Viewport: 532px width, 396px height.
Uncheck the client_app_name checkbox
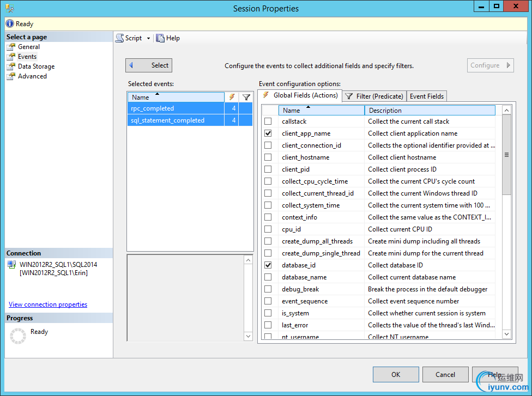pos(268,133)
